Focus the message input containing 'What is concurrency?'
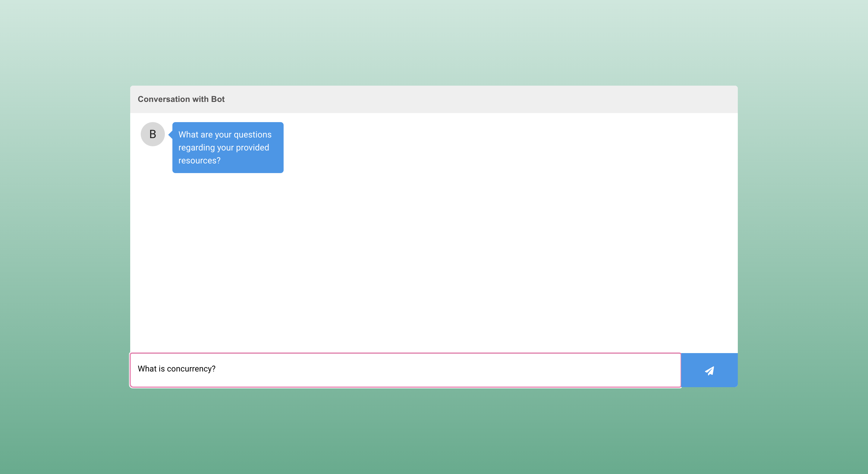 pos(405,370)
